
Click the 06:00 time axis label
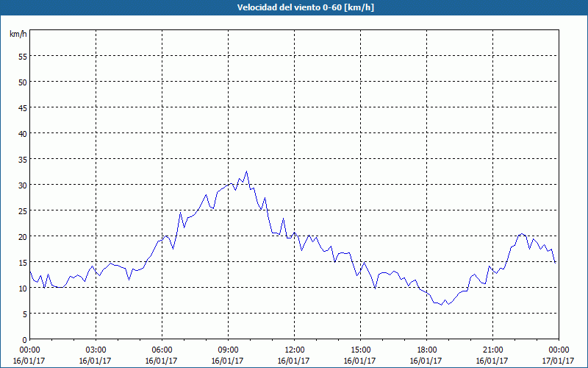pos(162,350)
